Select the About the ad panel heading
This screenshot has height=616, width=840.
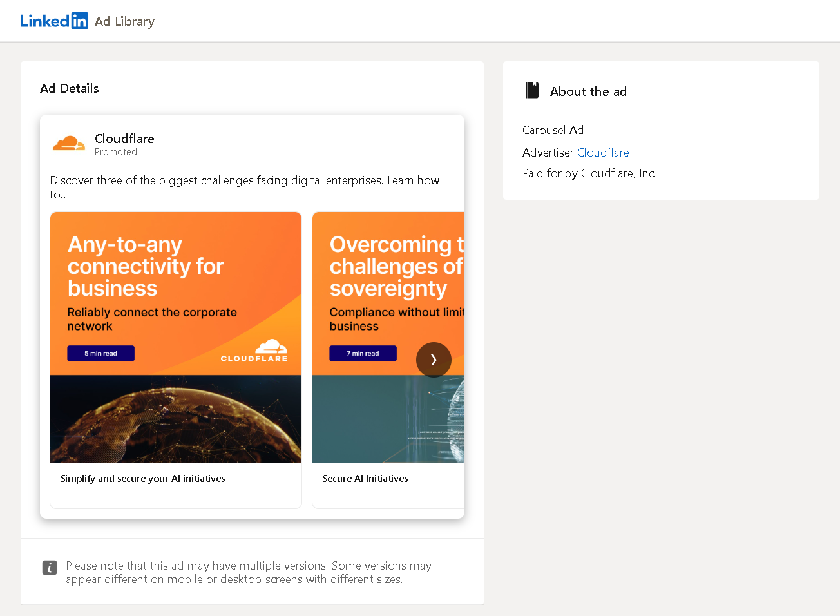(x=588, y=91)
